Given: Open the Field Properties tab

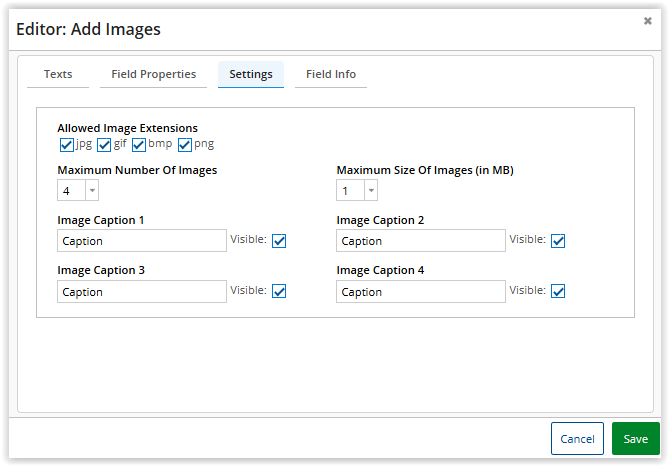Looking at the screenshot, I should coord(154,74).
